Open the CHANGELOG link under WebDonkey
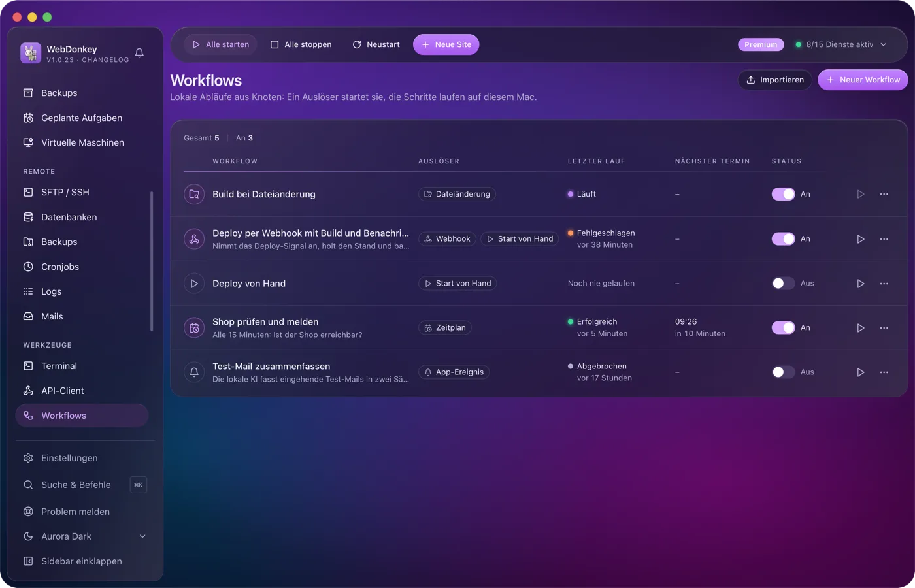Image resolution: width=915 pixels, height=588 pixels. pos(105,60)
